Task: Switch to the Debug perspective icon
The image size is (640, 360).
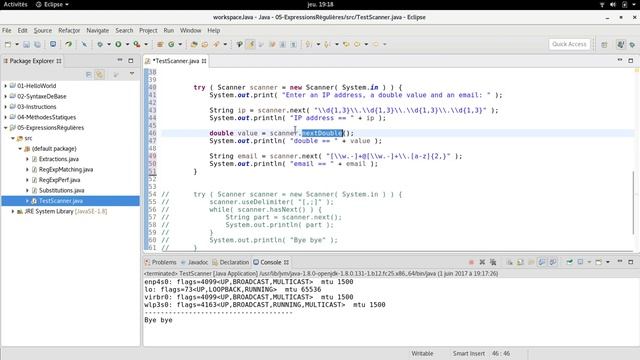Action: (x=632, y=44)
